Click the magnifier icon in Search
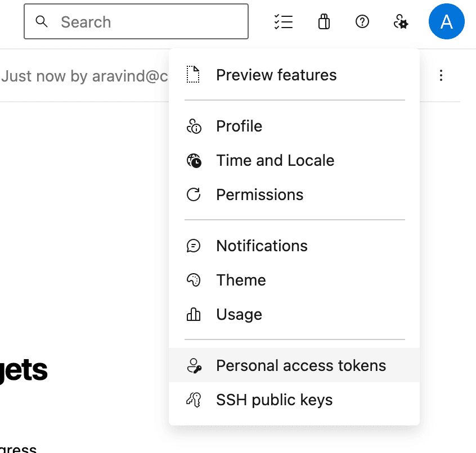Image resolution: width=476 pixels, height=453 pixels. [x=42, y=22]
